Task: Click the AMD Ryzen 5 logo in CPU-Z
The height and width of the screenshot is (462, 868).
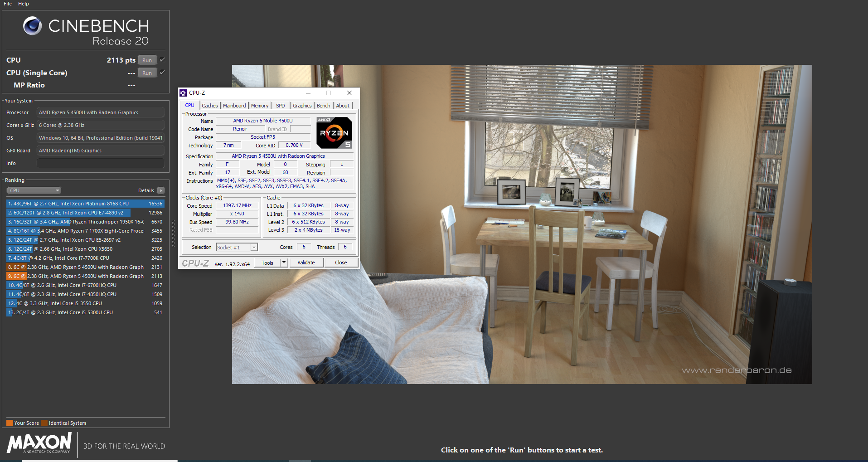Action: tap(335, 133)
